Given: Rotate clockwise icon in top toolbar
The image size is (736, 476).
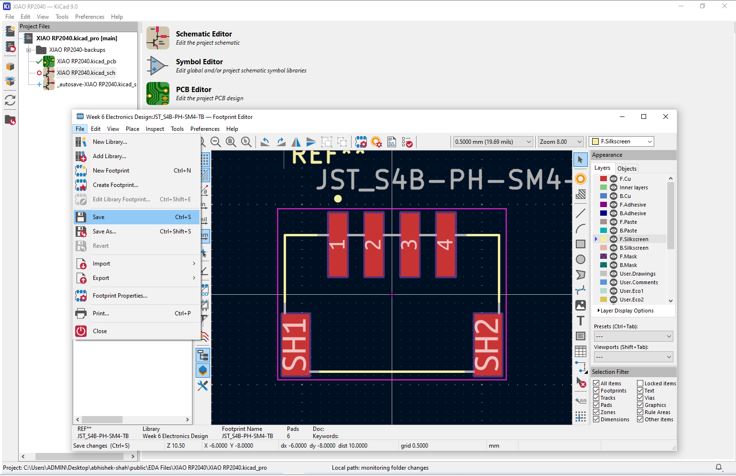Looking at the screenshot, I should coord(281,142).
